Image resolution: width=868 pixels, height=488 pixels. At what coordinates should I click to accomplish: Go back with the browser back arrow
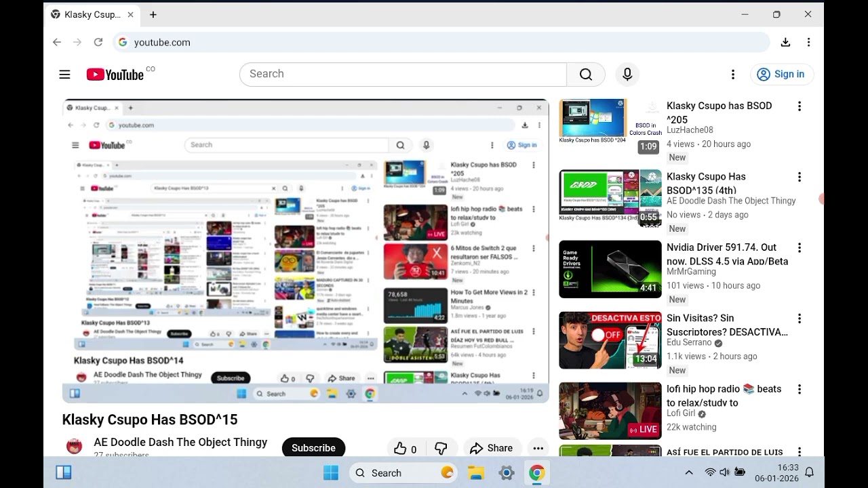pos(57,42)
